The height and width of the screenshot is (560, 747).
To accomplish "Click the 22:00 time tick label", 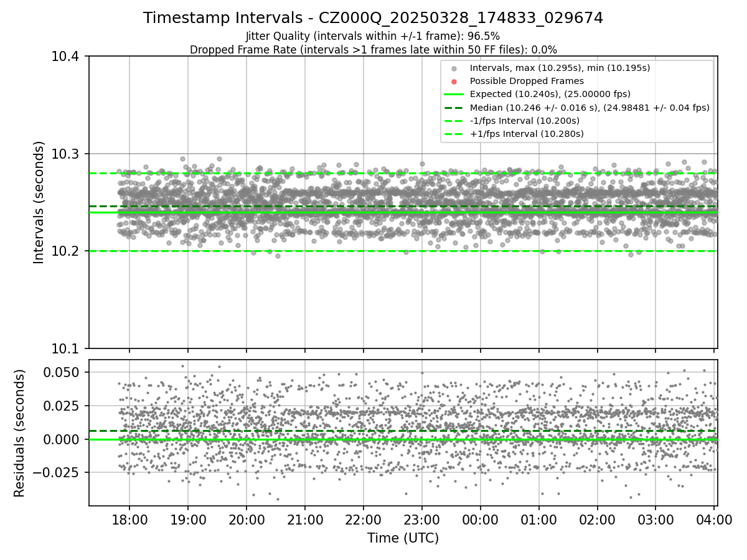I will pos(364,519).
